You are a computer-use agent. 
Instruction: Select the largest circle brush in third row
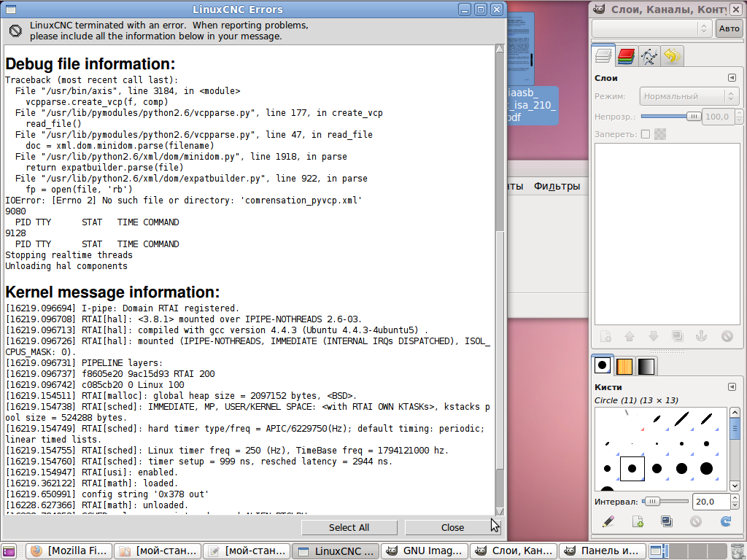tap(706, 469)
